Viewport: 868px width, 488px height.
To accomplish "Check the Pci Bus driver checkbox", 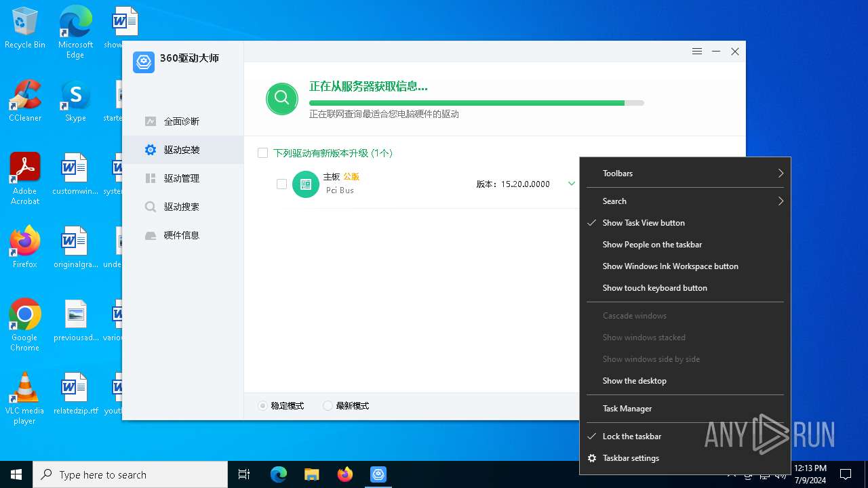I will point(282,184).
